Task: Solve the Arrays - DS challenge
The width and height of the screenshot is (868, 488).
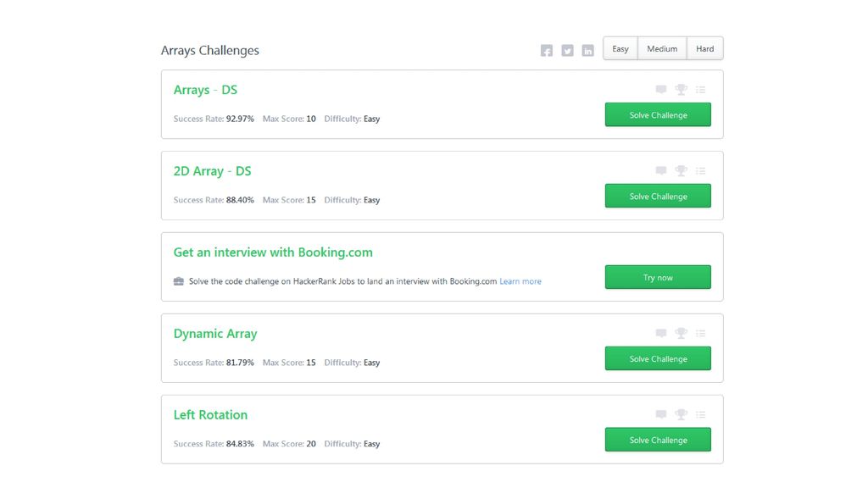Action: (x=658, y=114)
